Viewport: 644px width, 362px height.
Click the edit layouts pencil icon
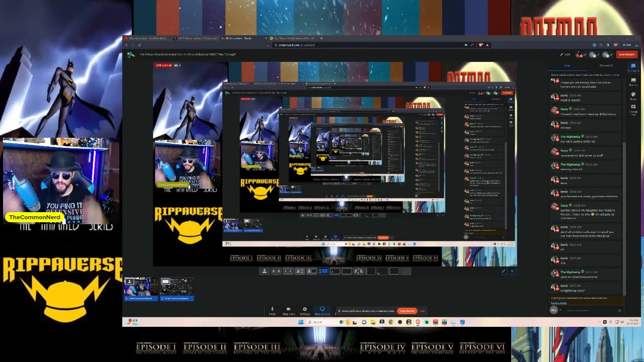[503, 271]
